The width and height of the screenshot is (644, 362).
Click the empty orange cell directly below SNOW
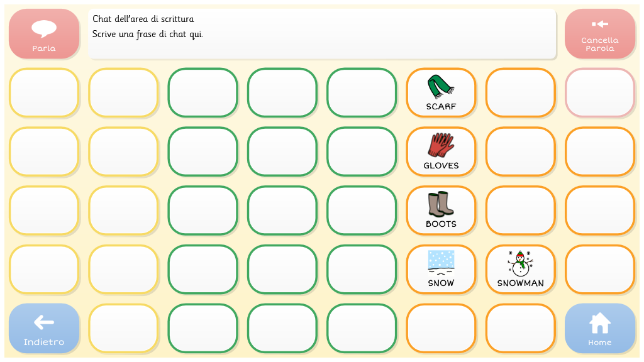pyautogui.click(x=441, y=329)
